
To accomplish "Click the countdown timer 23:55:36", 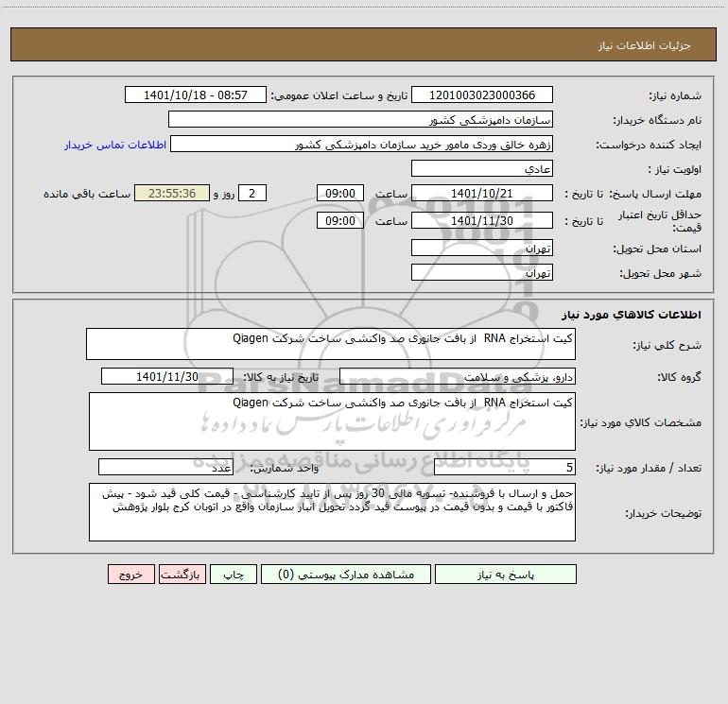I will [172, 193].
